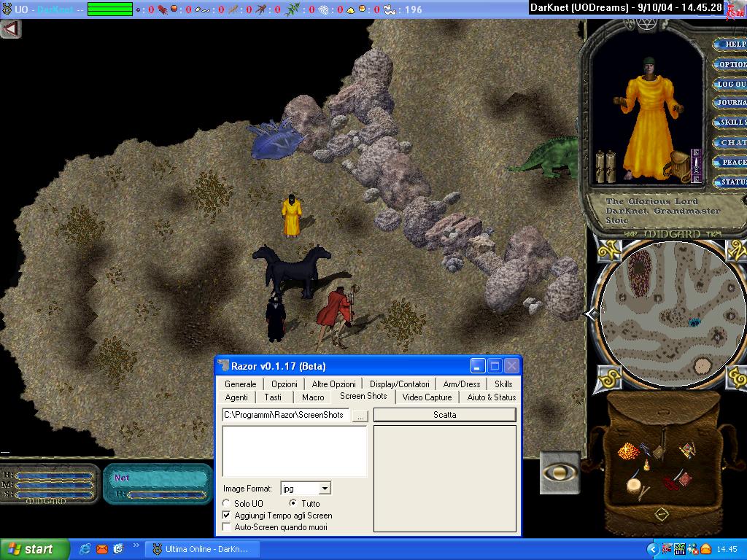Switch to the Generale tab

coord(241,384)
